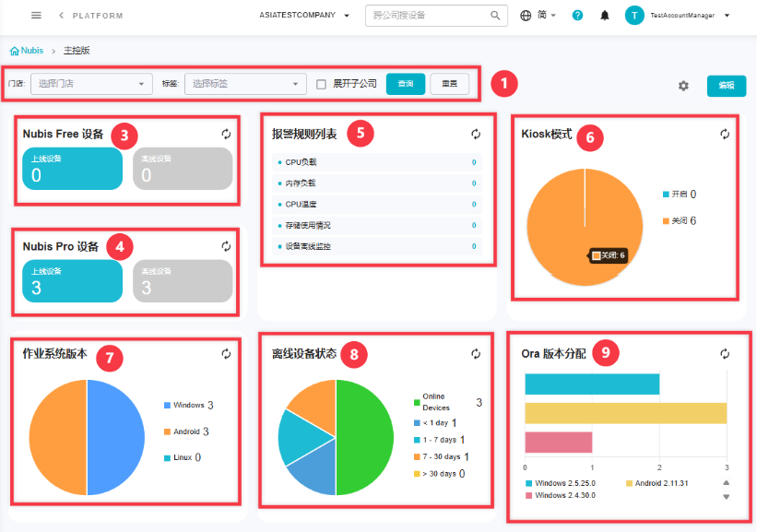
Task: Refresh the Ora 版本分配 widget
Action: click(x=725, y=354)
